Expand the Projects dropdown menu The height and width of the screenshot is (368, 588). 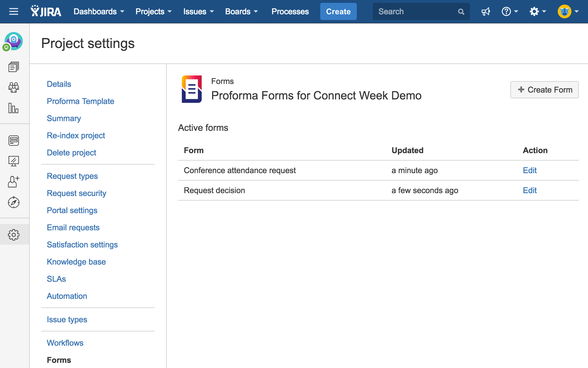tap(153, 11)
